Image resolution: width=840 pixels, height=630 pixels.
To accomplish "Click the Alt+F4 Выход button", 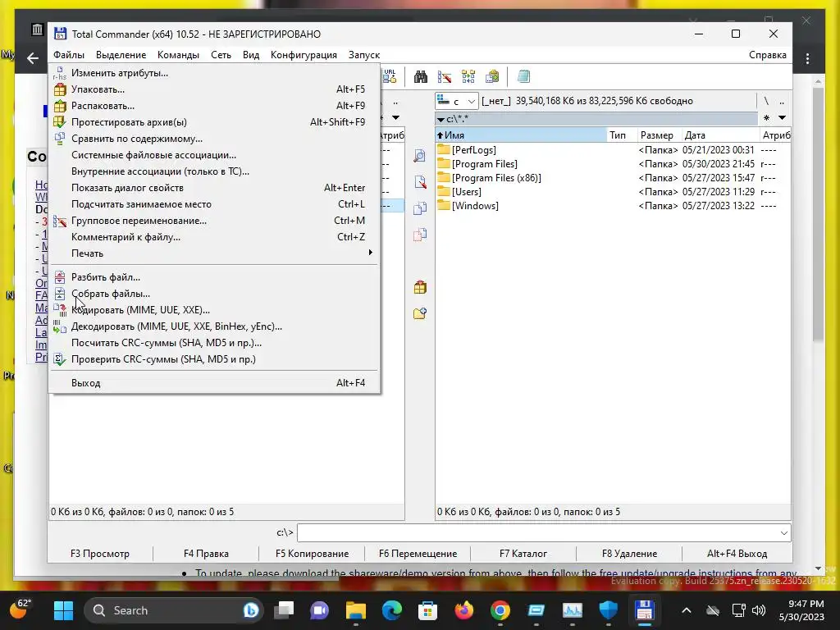I will [737, 554].
